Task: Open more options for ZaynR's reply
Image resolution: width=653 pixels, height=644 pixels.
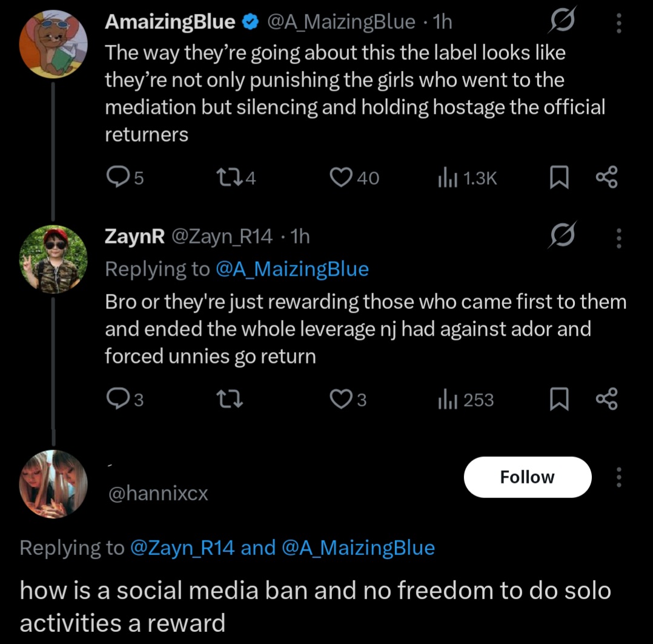Action: pyautogui.click(x=618, y=237)
